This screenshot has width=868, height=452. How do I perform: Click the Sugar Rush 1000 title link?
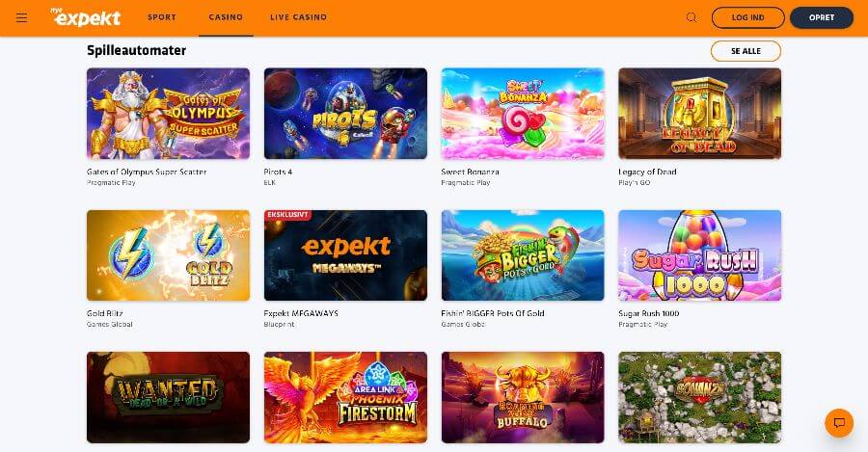(649, 313)
